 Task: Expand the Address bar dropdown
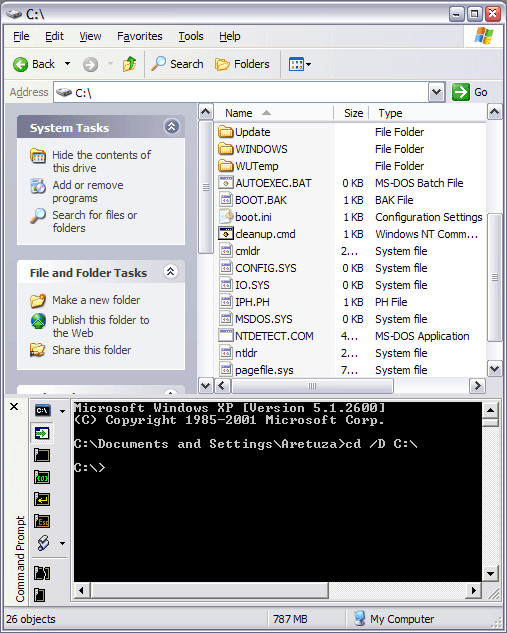coord(436,92)
